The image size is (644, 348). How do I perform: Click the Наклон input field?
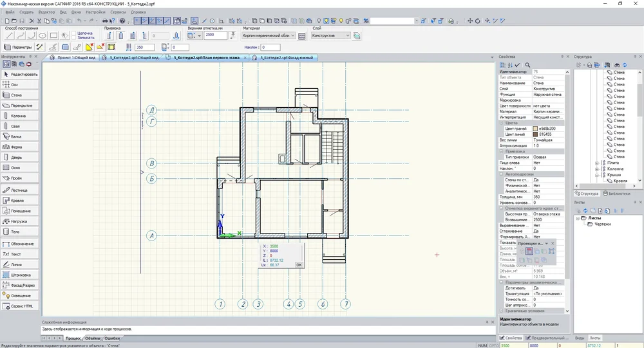click(270, 48)
